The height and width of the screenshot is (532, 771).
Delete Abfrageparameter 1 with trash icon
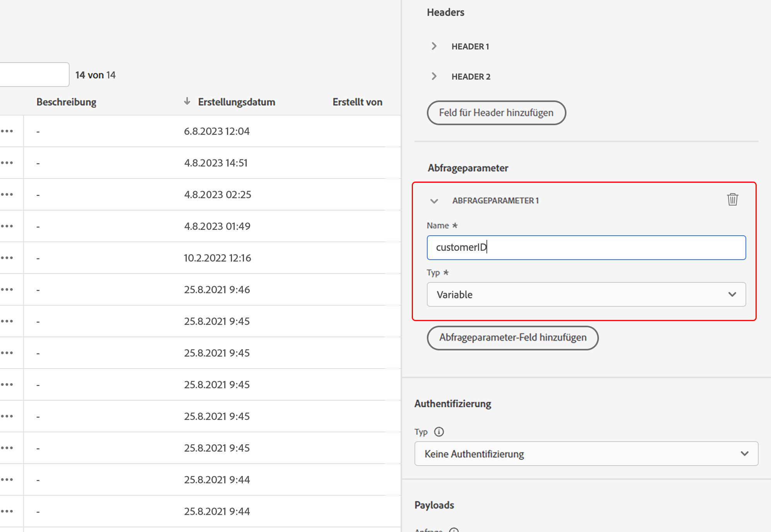click(732, 200)
